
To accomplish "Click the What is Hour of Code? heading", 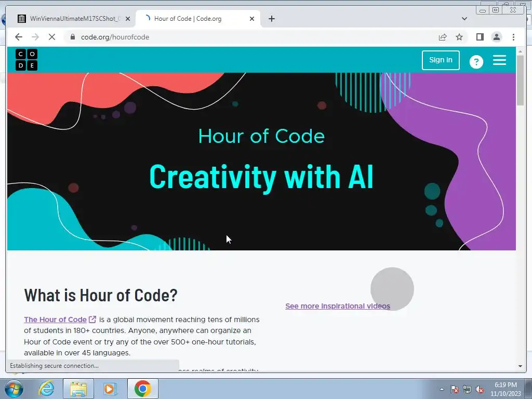I will click(101, 295).
